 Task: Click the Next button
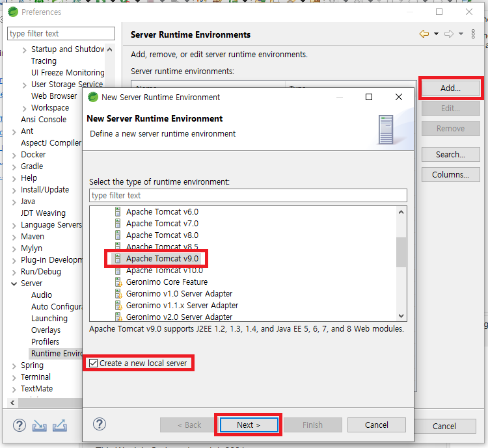tap(249, 425)
